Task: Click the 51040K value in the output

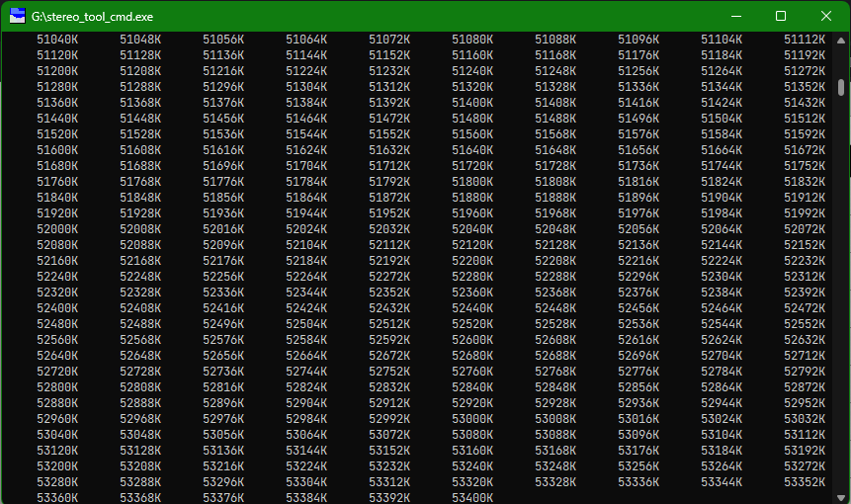Action: coord(57,40)
